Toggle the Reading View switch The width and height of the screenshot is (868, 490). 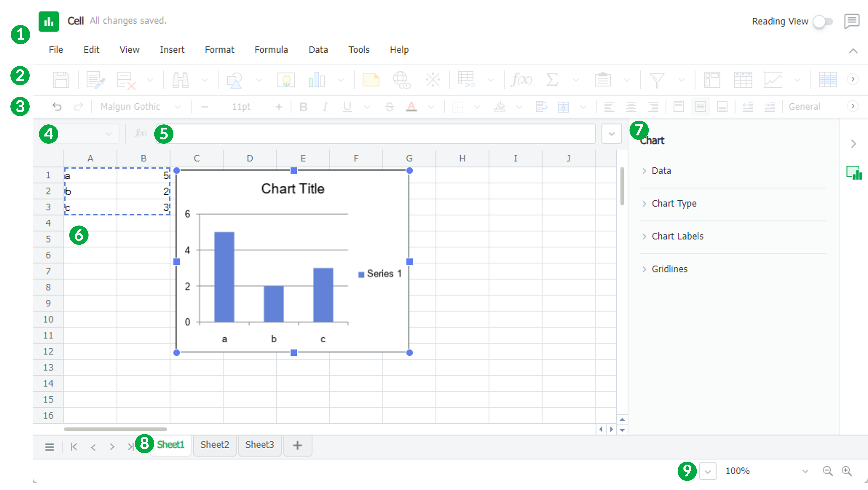(823, 22)
